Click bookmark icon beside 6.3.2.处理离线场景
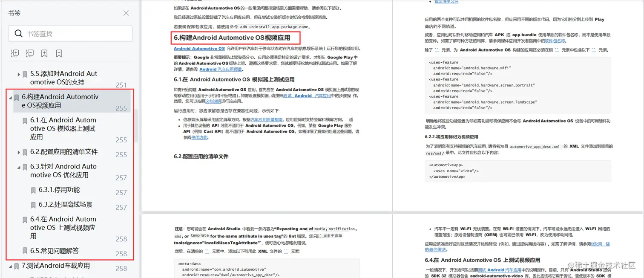The width and height of the screenshot is (644, 278). tap(33, 205)
